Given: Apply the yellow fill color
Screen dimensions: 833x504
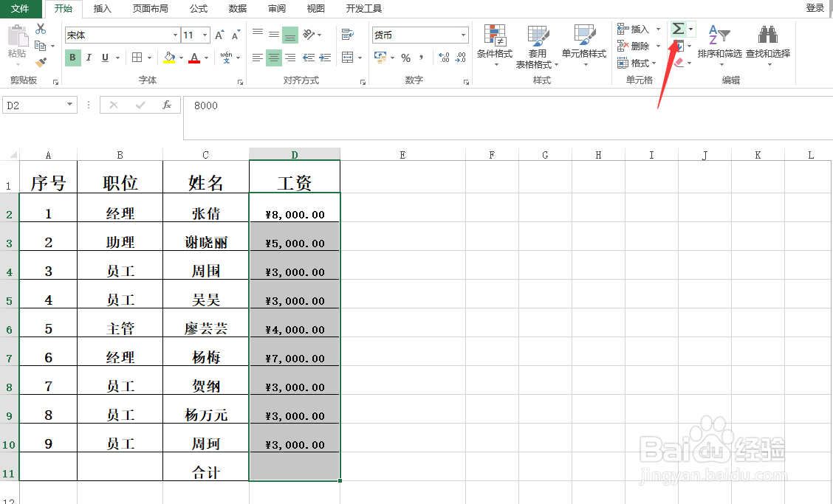Looking at the screenshot, I should (169, 58).
